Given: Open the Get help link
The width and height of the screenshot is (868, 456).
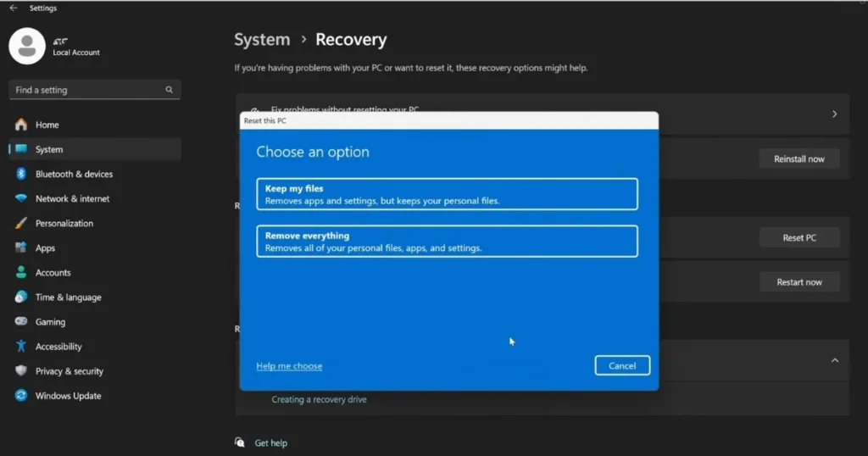Looking at the screenshot, I should (x=270, y=442).
